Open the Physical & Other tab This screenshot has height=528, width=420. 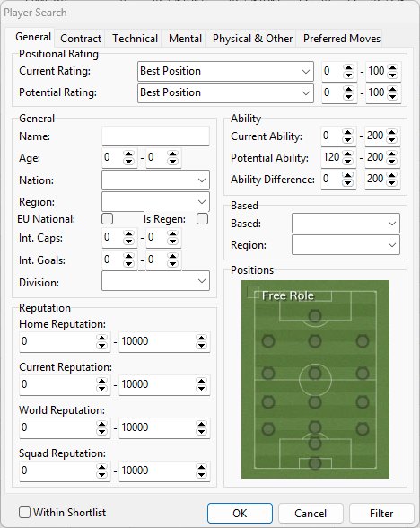pos(252,39)
